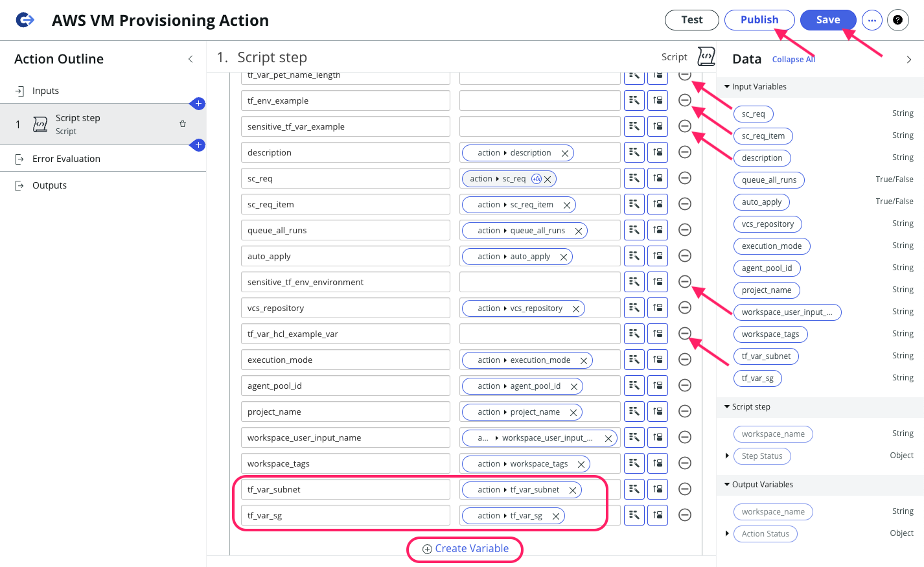The width and height of the screenshot is (924, 567).
Task: Click inside the empty sensitive_tf_var_example value field
Action: click(539, 126)
